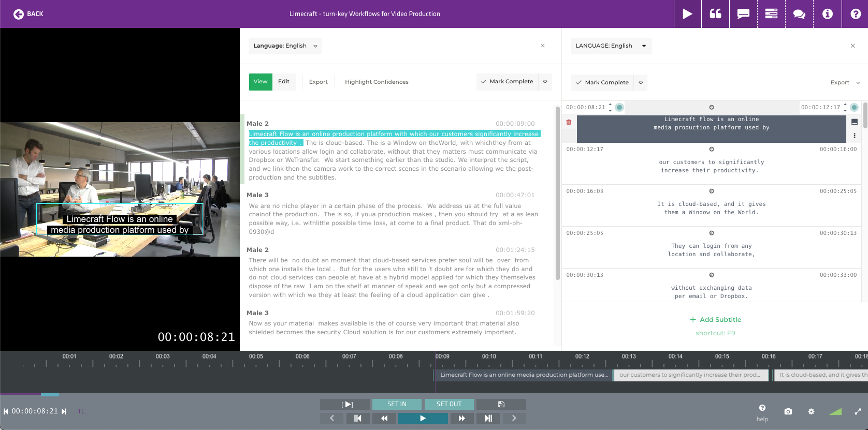
Task: Take a snapshot with the camera icon
Action: point(788,411)
